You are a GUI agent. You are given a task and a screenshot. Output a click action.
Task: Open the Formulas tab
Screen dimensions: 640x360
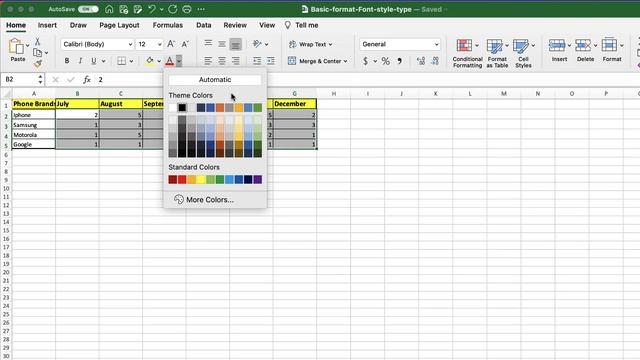tap(168, 25)
